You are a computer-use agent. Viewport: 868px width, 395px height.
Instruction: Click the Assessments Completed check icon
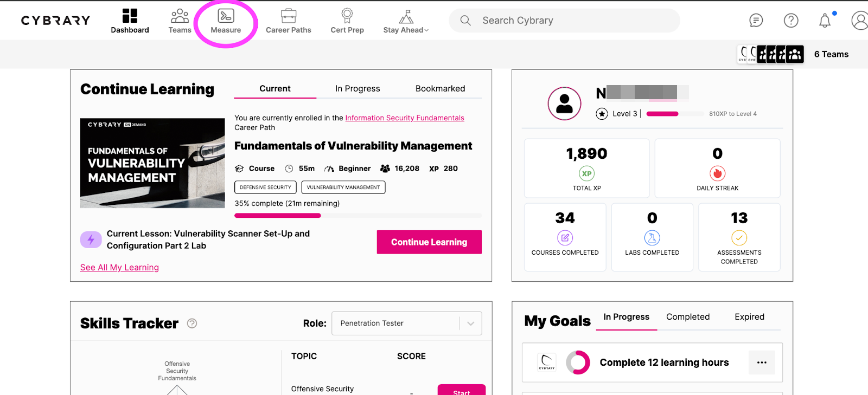pos(739,238)
